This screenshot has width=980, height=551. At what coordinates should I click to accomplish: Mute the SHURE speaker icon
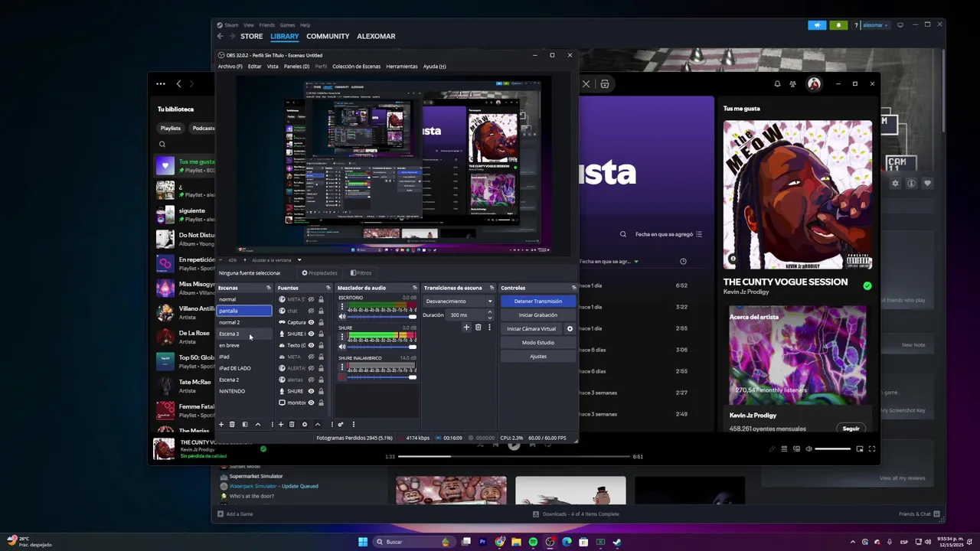(342, 346)
